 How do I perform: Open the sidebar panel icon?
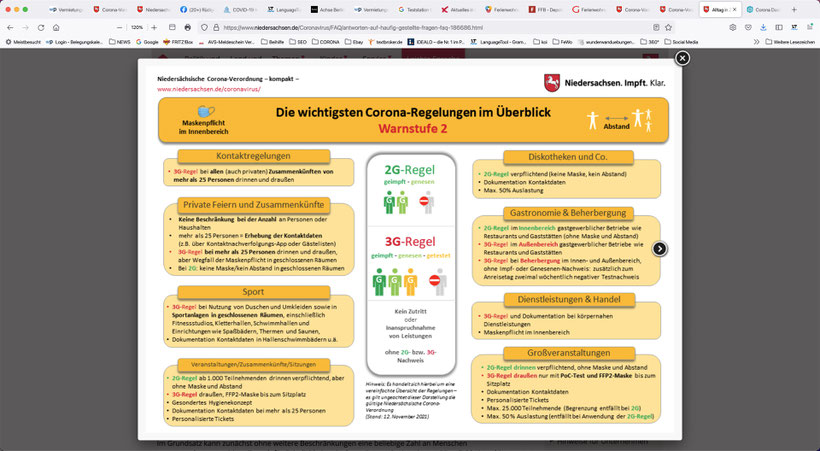point(779,27)
